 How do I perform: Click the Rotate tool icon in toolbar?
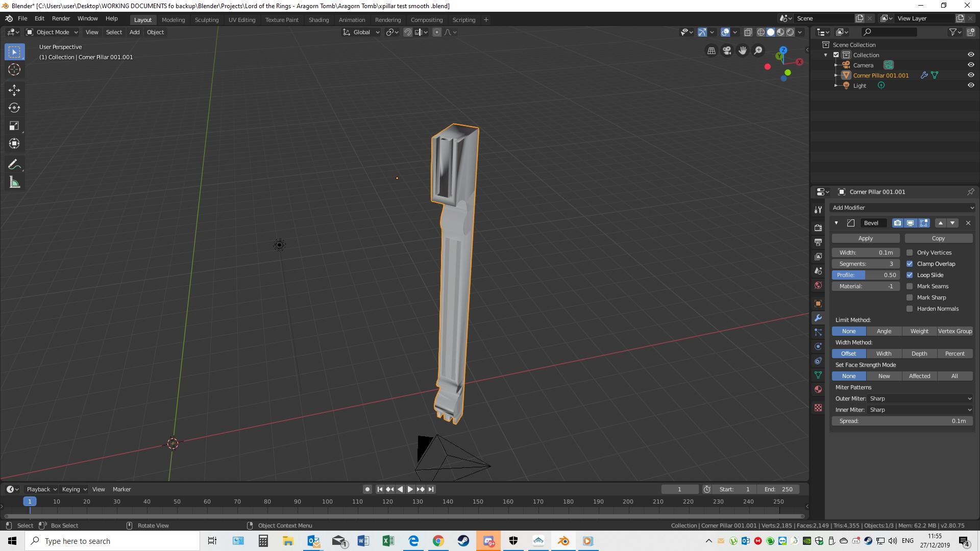point(15,107)
